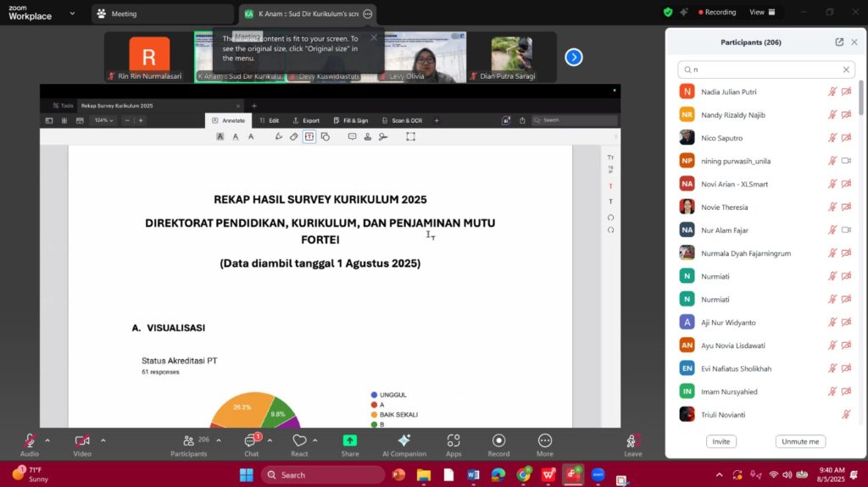Open Scan & OCR tab
This screenshot has height=487, width=868.
[402, 120]
